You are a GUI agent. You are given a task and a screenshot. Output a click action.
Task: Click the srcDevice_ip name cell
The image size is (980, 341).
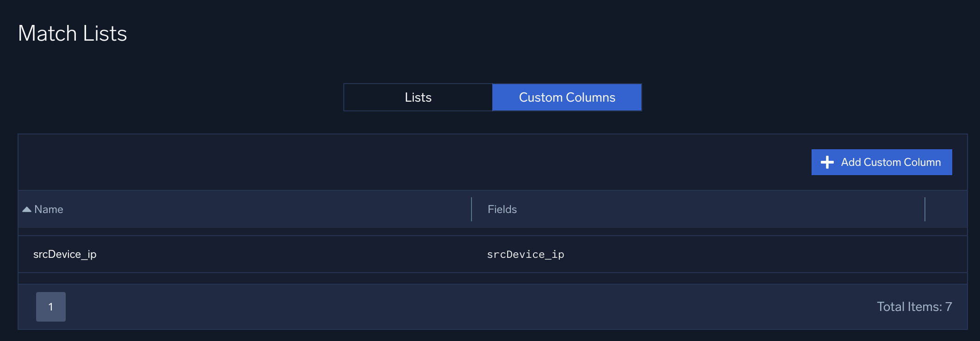65,254
